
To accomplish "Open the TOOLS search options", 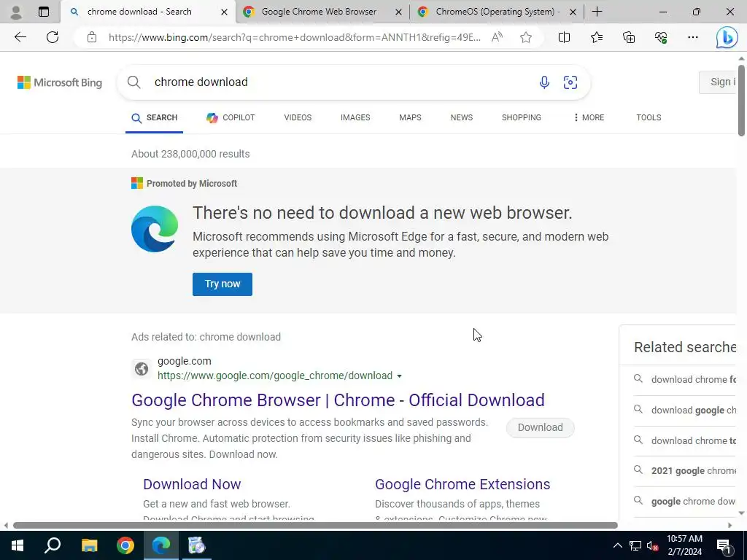I will pos(649,117).
